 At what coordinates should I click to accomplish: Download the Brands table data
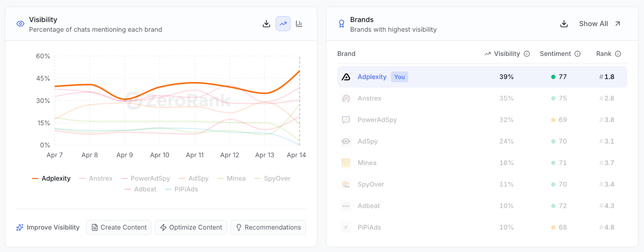click(564, 24)
